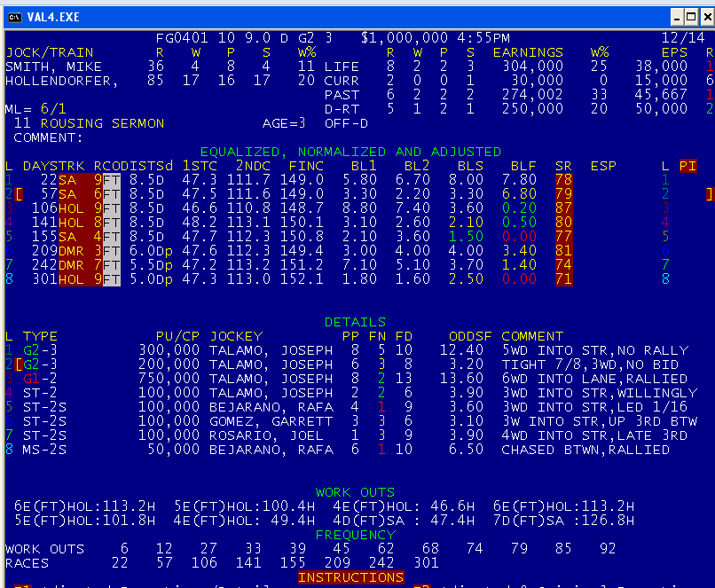Click workout 5E(FT)HOL:100.4H
715x588 pixels.
click(x=245, y=506)
